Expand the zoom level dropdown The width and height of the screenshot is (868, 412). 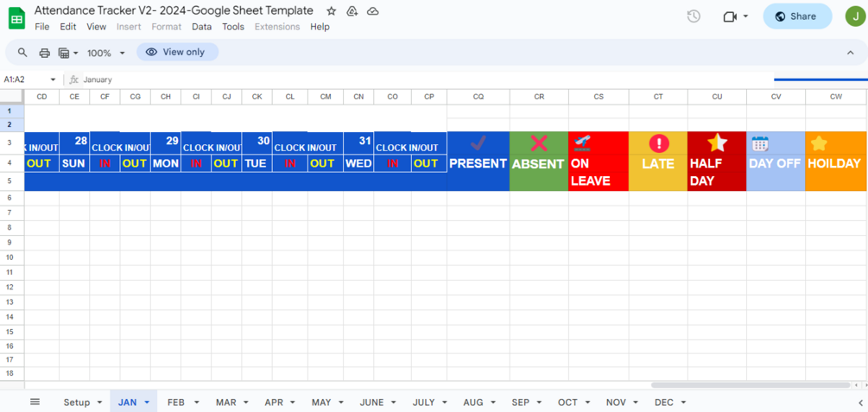click(x=105, y=53)
